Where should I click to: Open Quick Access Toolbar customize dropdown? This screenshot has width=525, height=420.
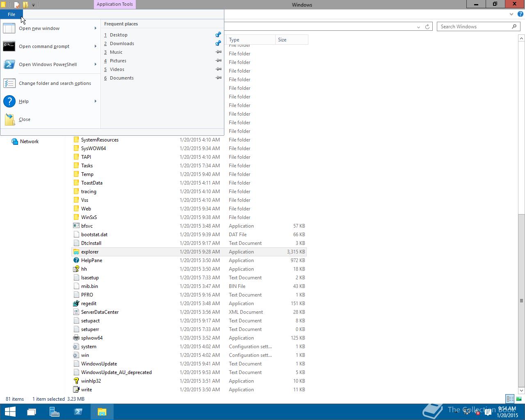(33, 5)
